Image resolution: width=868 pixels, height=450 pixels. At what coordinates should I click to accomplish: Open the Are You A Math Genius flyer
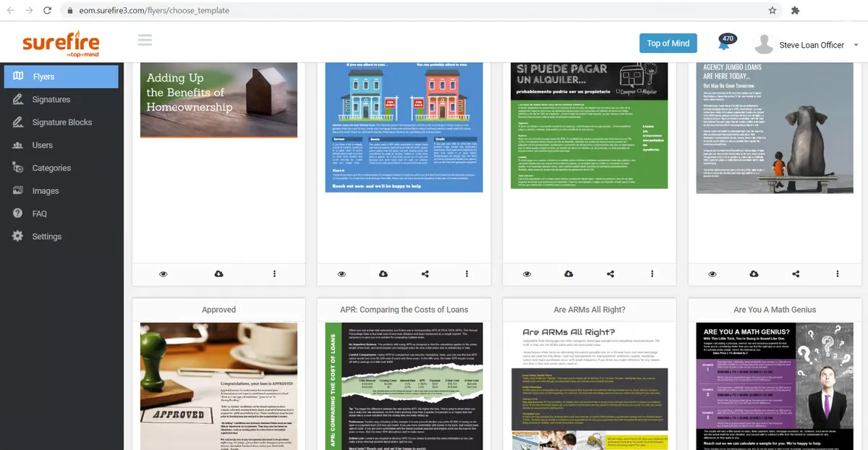point(775,386)
